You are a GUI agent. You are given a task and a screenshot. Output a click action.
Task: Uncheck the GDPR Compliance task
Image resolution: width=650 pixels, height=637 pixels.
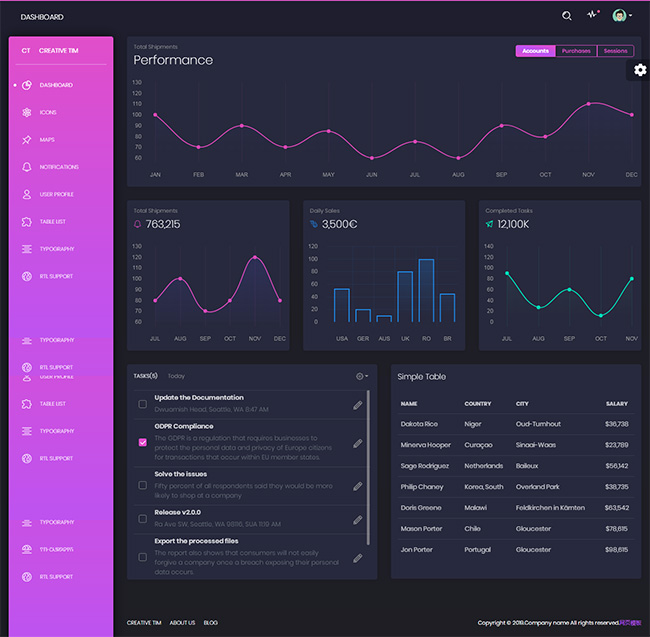tap(142, 441)
